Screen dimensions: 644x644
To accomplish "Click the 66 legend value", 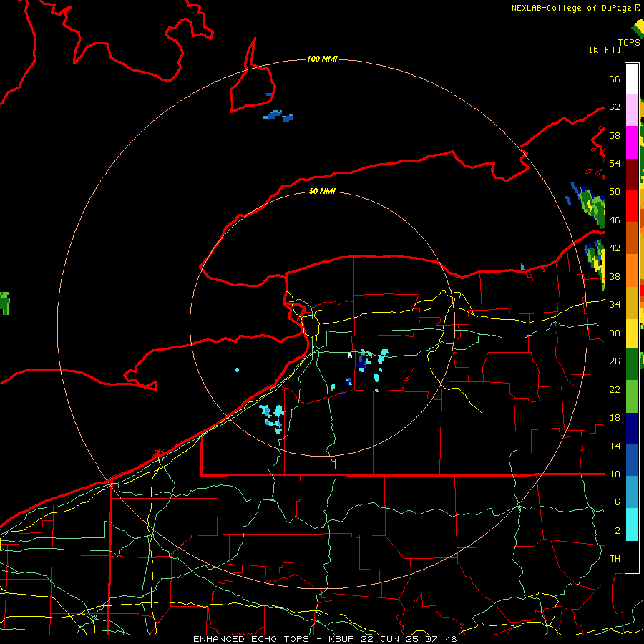I will tap(615, 79).
